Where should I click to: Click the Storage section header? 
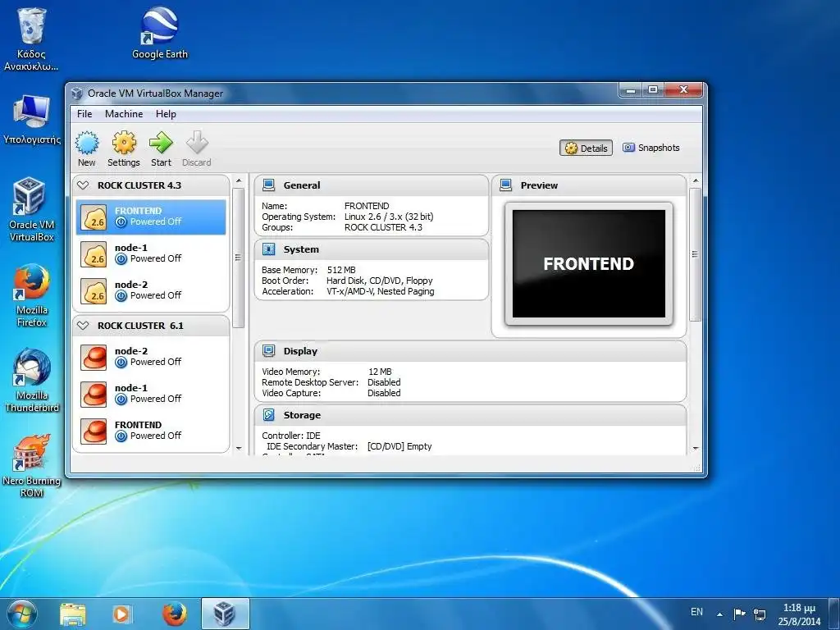pyautogui.click(x=302, y=415)
